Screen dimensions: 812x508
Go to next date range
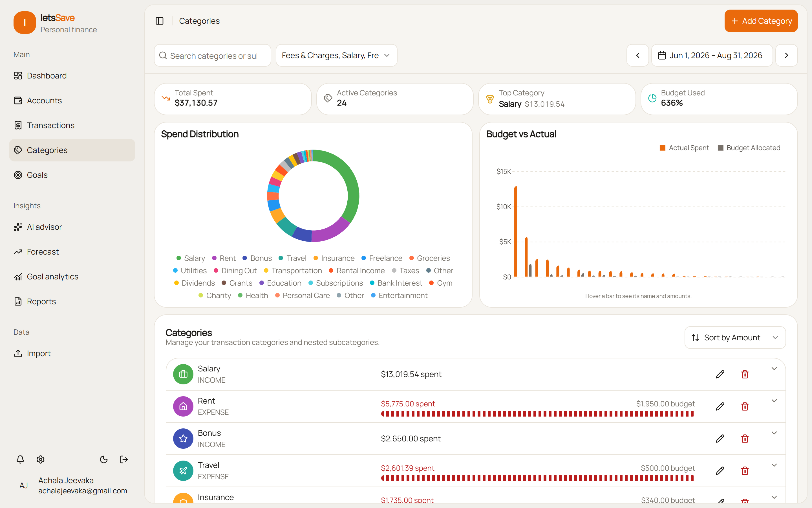[787, 55]
